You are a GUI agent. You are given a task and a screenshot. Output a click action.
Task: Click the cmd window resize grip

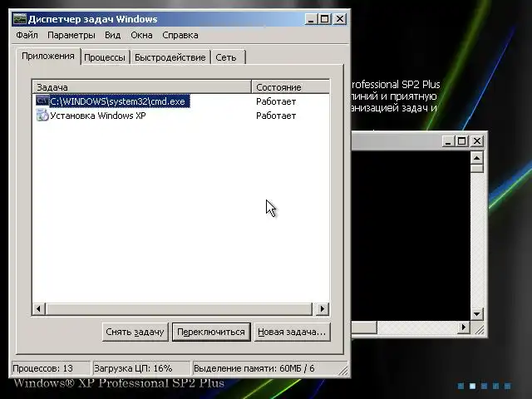479,328
